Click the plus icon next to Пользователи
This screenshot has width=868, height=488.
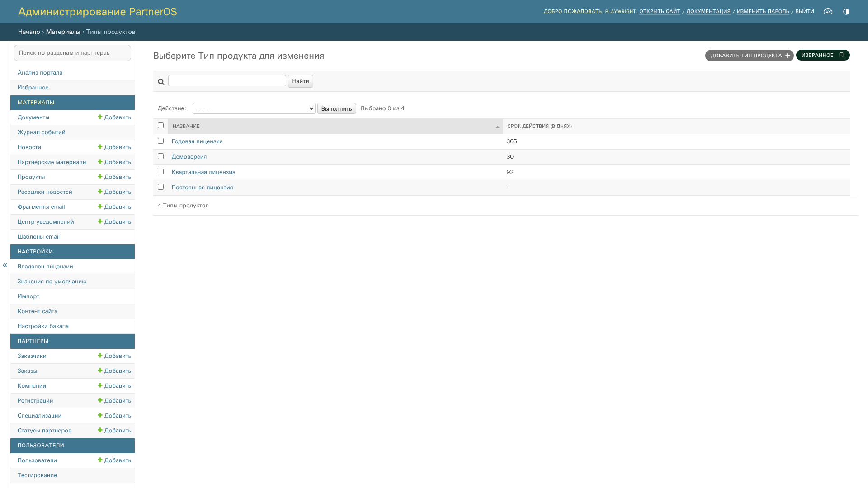(100, 460)
